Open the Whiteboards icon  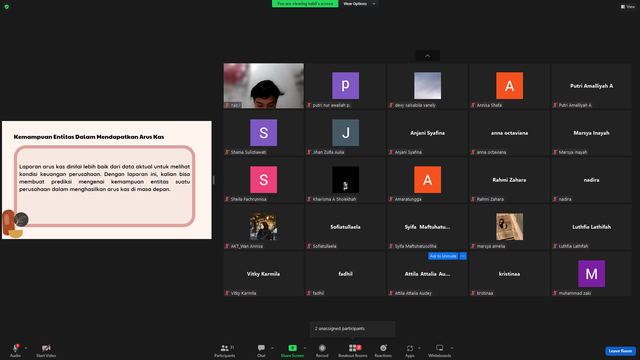440,348
